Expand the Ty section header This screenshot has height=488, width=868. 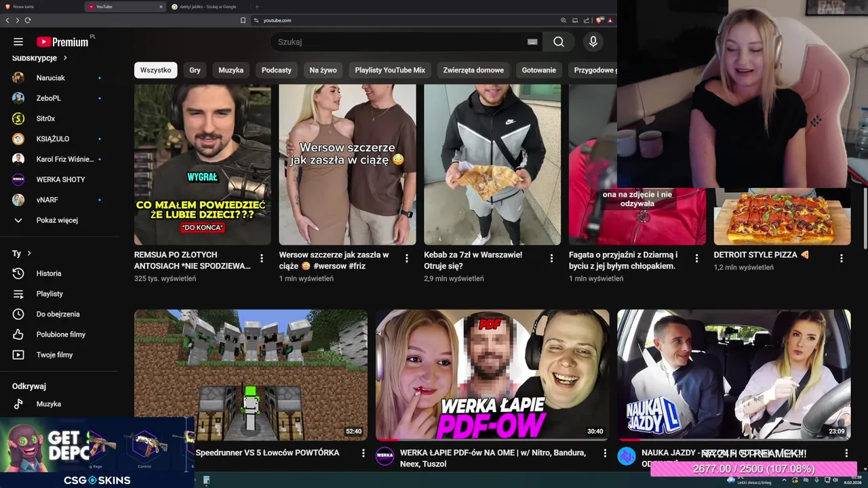[22, 253]
